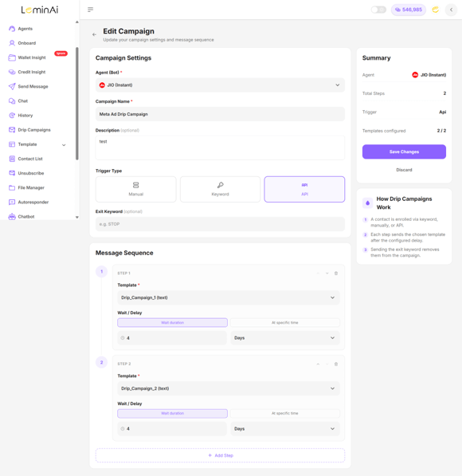Click the Discard link
Viewport: 462px width, 476px height.
pos(404,170)
